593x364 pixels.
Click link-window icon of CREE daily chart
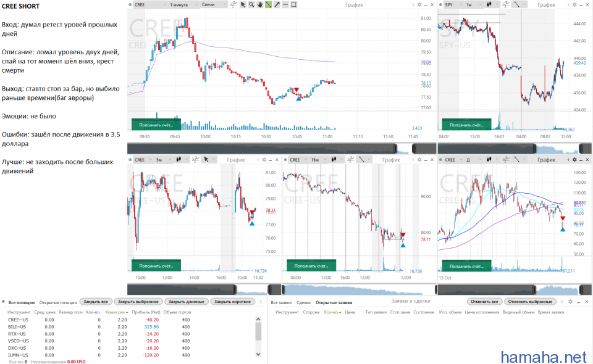coord(441,160)
